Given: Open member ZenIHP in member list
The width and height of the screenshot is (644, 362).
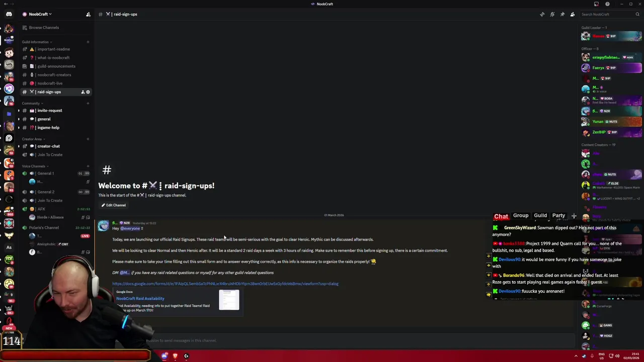Looking at the screenshot, I should (x=611, y=132).
